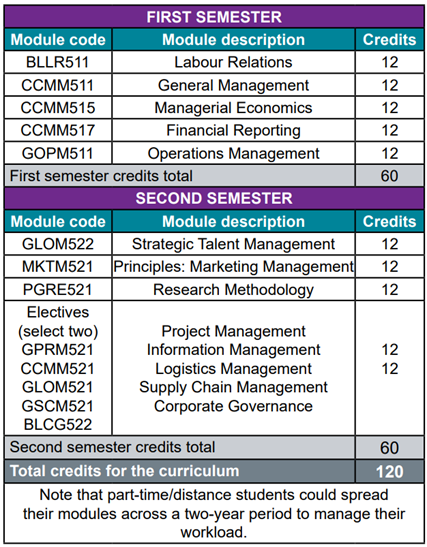Select the CCMM511 module code cell
The image size is (427, 547).
58,85
